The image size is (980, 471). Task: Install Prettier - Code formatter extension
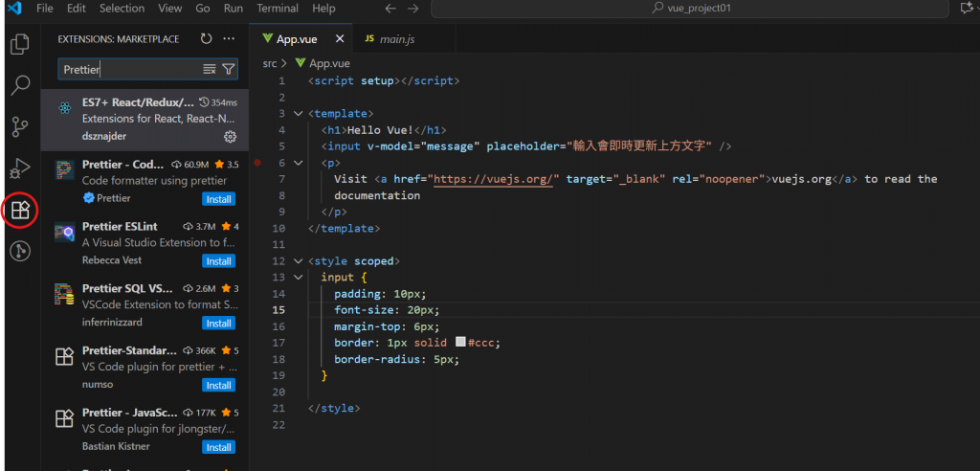point(219,199)
